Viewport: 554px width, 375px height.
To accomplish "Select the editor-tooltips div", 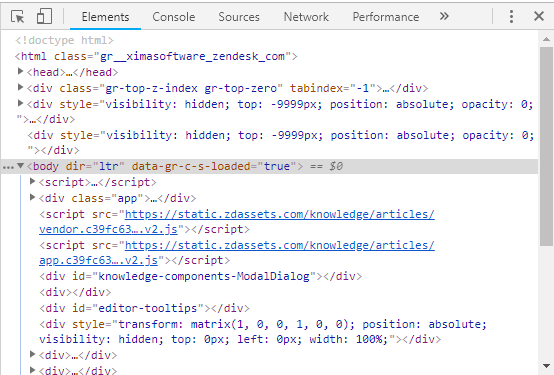I will (144, 308).
